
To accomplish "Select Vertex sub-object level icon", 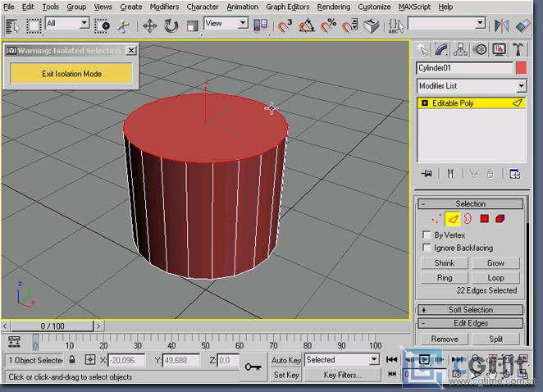I will [x=436, y=219].
